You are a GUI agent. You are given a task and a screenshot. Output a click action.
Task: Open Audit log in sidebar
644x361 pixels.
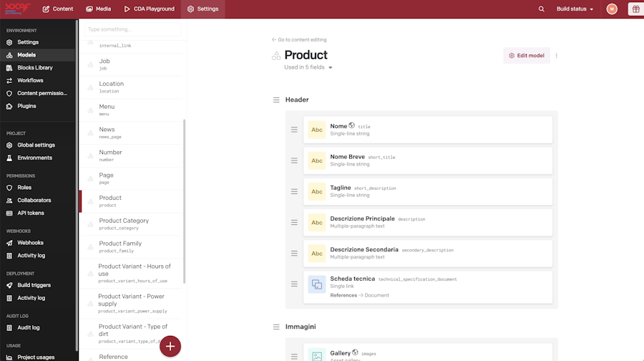point(37,328)
